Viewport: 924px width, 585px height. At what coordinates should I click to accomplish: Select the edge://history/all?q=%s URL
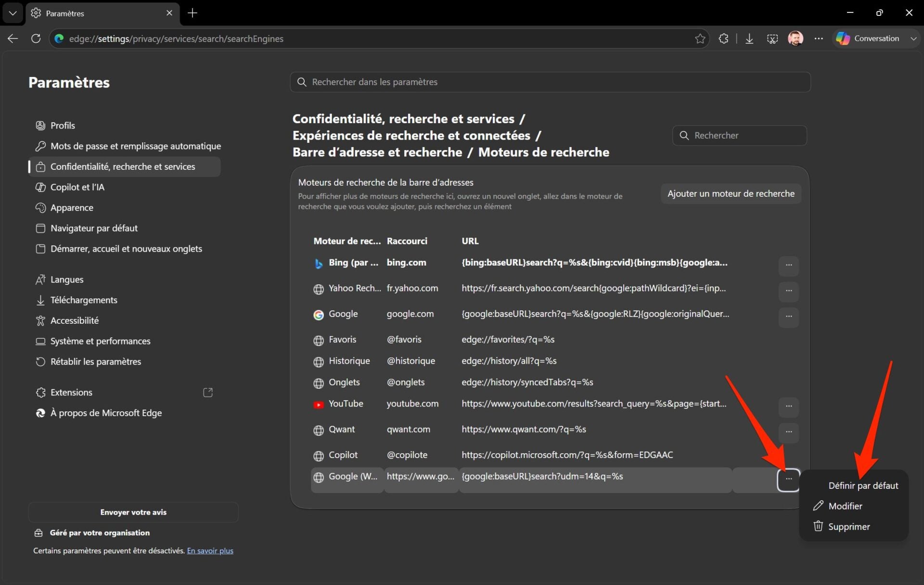click(509, 360)
